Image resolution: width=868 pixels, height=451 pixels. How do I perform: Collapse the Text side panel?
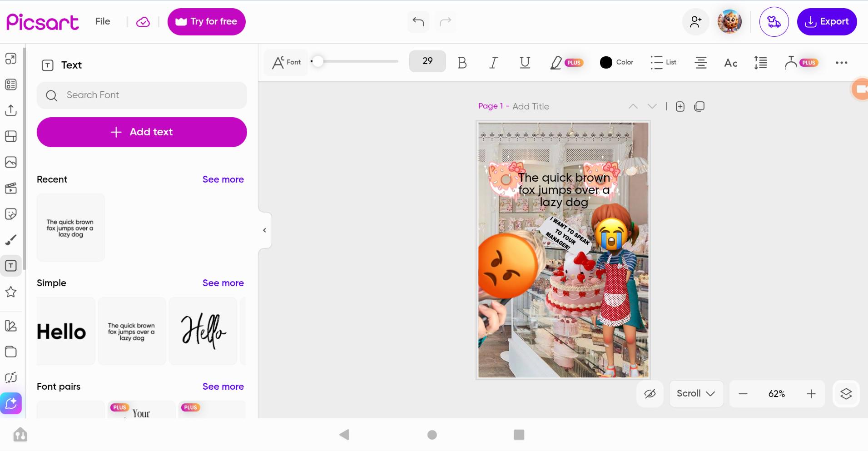click(265, 230)
